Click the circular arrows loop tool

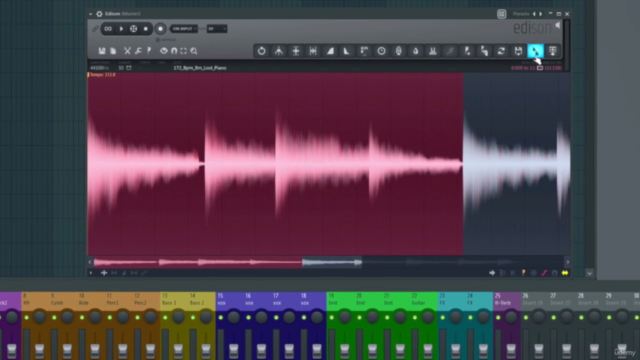501,51
